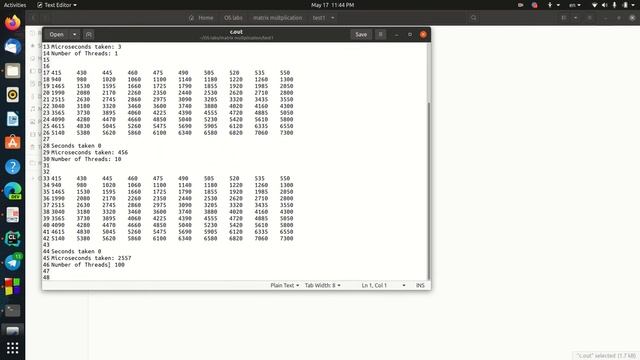The width and height of the screenshot is (640, 360).
Task: Click line 'Number of Threads: 10'
Action: (86, 159)
